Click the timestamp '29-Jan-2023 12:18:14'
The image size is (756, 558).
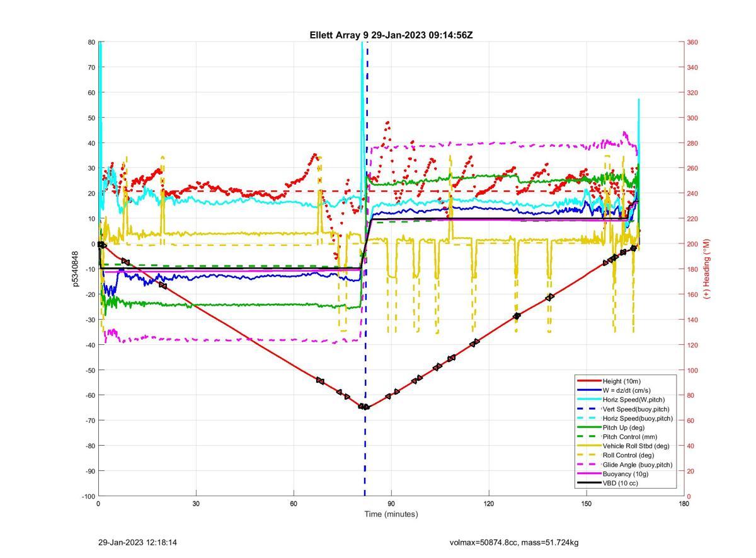tap(137, 542)
